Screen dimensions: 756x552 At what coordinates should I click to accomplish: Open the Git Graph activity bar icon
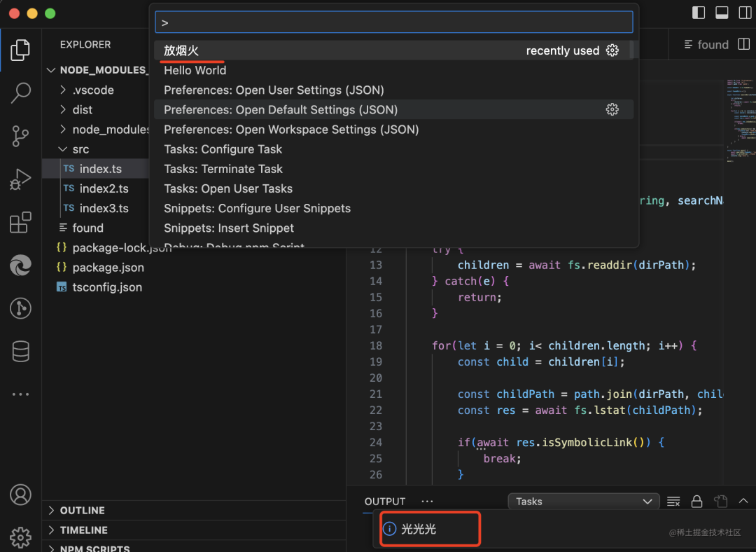click(x=20, y=308)
